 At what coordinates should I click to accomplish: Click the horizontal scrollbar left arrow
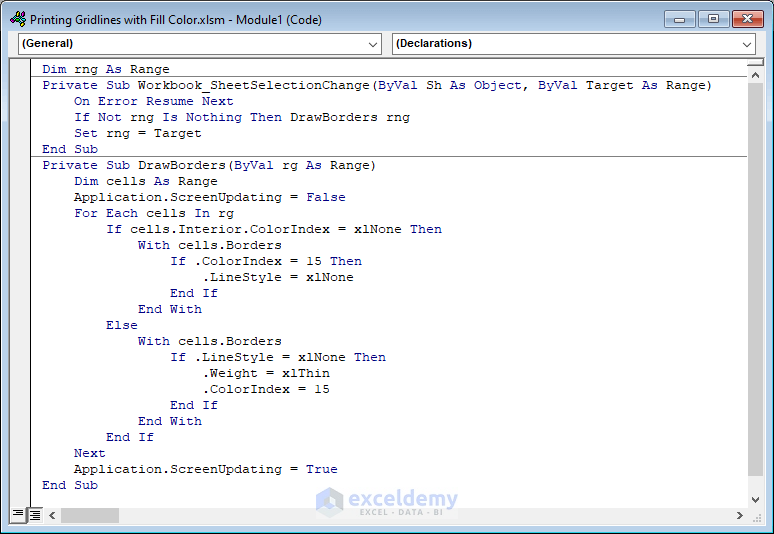click(52, 515)
